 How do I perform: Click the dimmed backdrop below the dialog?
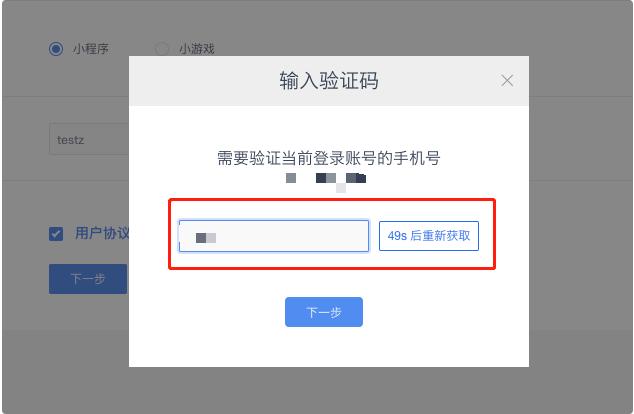[329, 390]
